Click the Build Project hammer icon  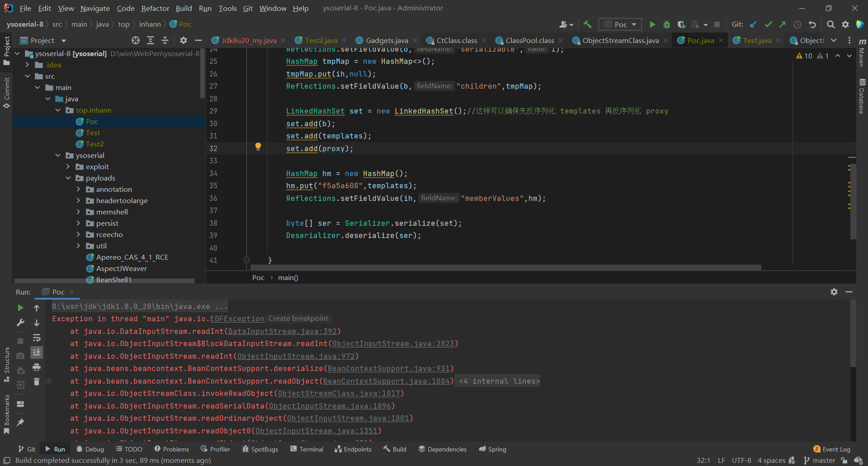(x=587, y=24)
